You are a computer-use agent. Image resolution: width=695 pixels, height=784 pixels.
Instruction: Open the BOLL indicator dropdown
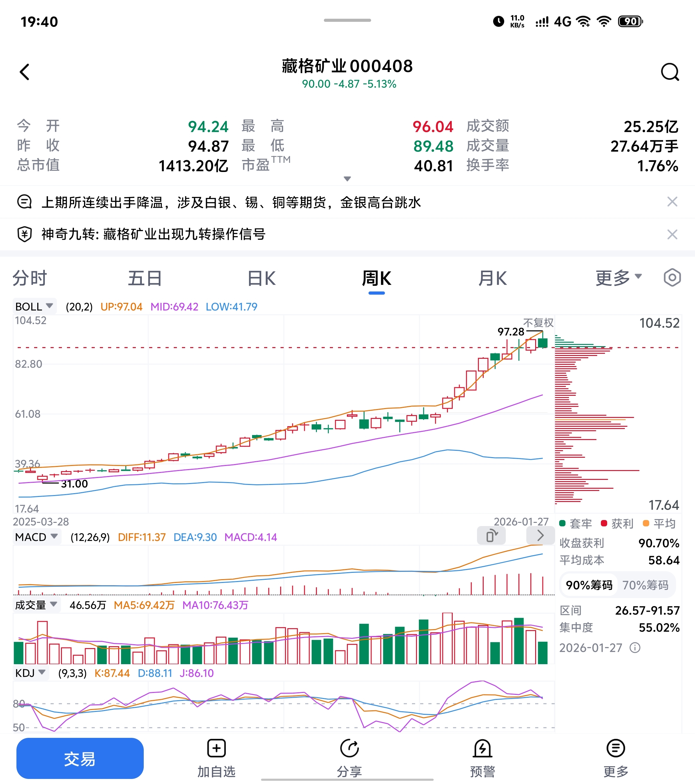coord(34,306)
